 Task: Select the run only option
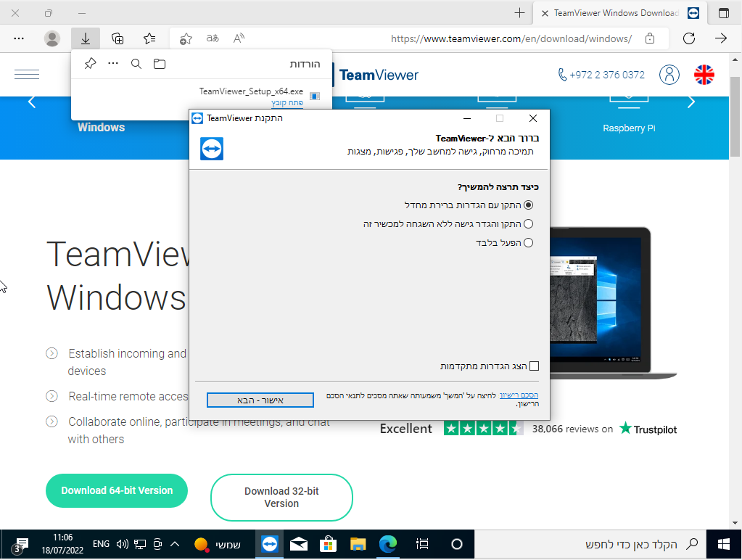coord(528,243)
